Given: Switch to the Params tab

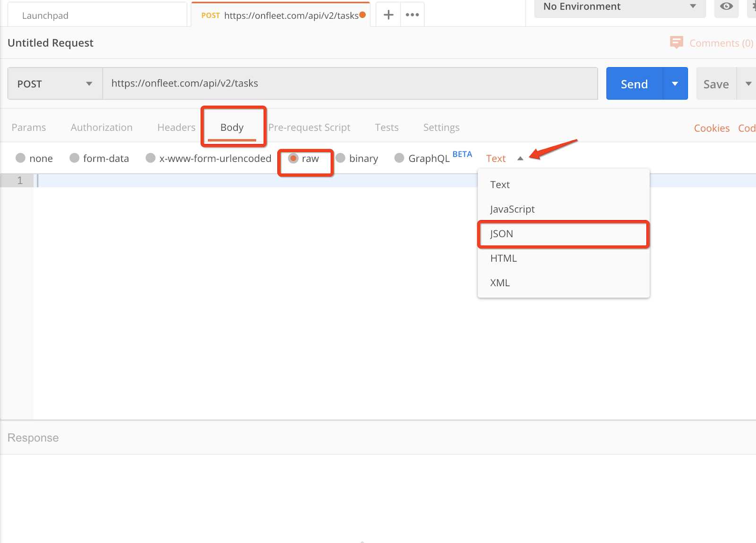Looking at the screenshot, I should 29,127.
